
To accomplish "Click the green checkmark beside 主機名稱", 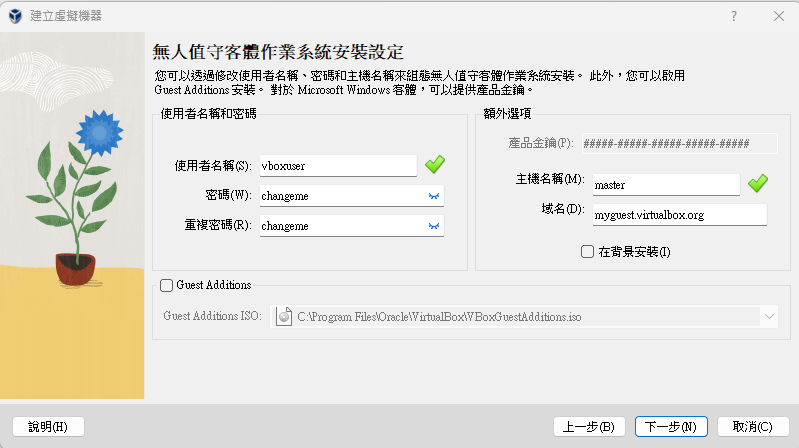I will [758, 183].
